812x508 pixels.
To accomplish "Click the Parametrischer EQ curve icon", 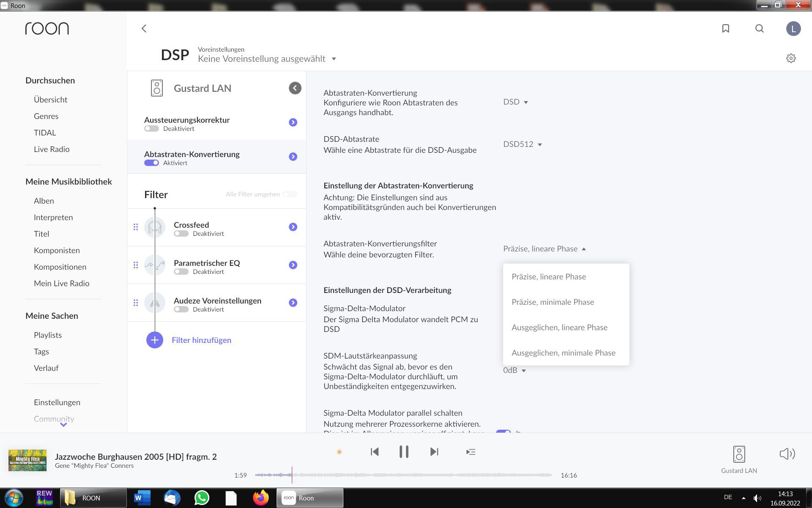I will click(x=155, y=265).
